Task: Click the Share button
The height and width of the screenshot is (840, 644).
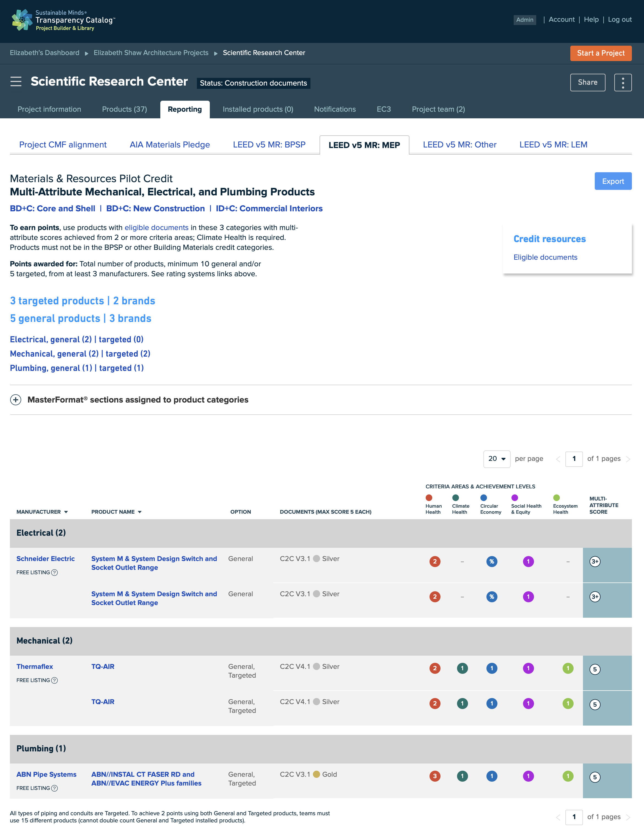Action: click(588, 83)
